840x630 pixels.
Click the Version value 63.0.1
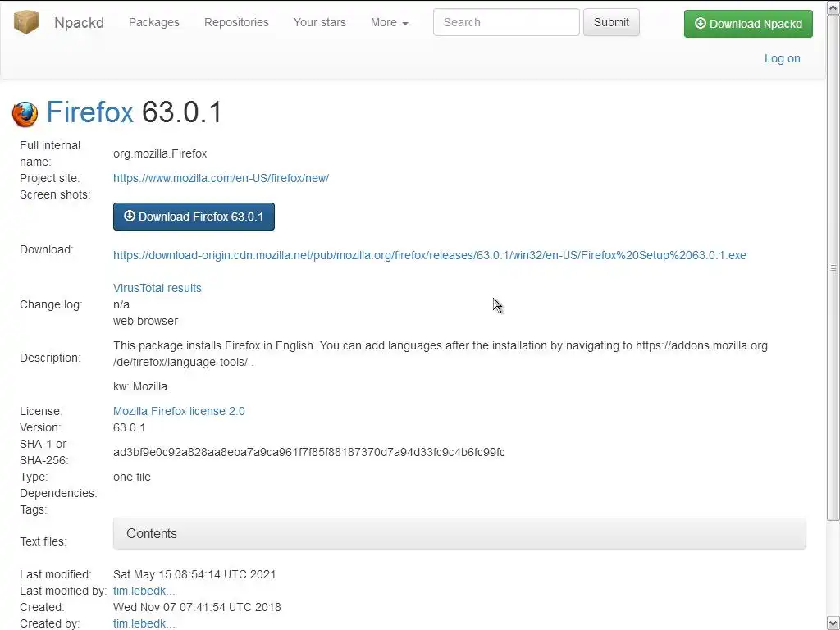click(129, 427)
